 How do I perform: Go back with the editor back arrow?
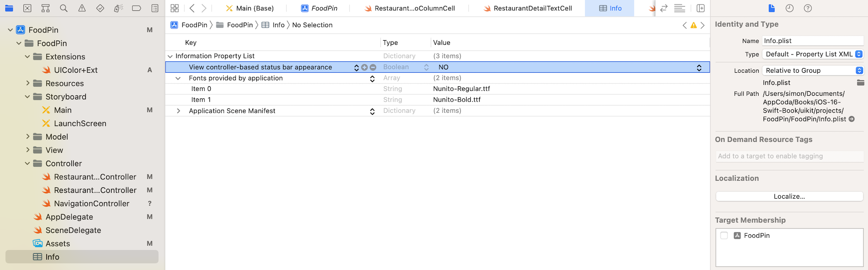192,8
